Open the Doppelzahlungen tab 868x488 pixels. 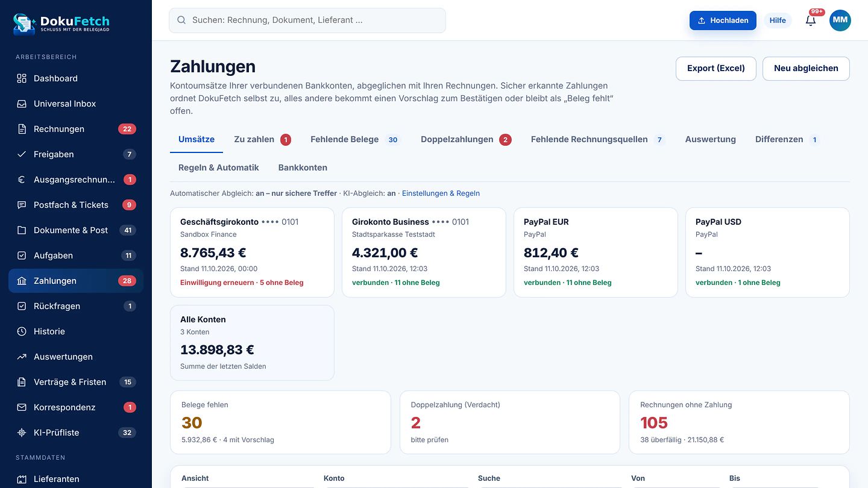click(x=466, y=139)
